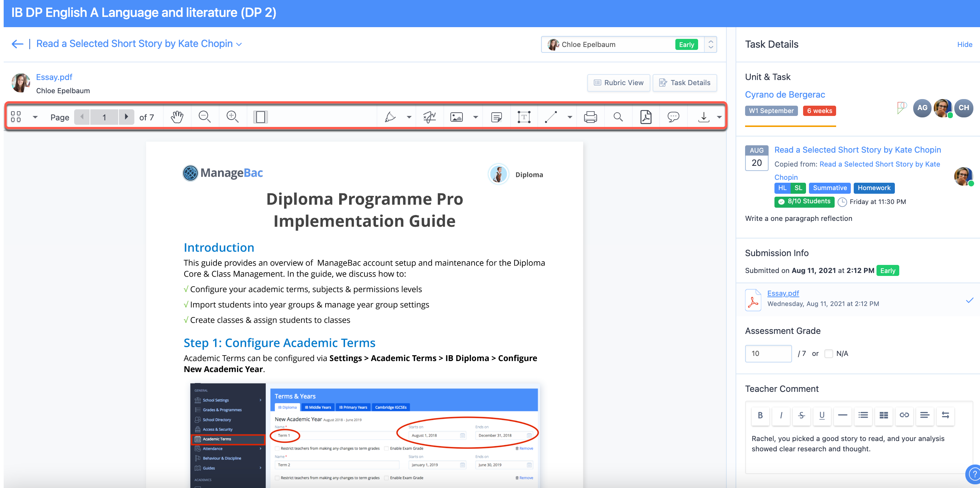Viewport: 980px width, 488px height.
Task: Open Essay.pdf link above the toolbar
Action: tap(54, 77)
